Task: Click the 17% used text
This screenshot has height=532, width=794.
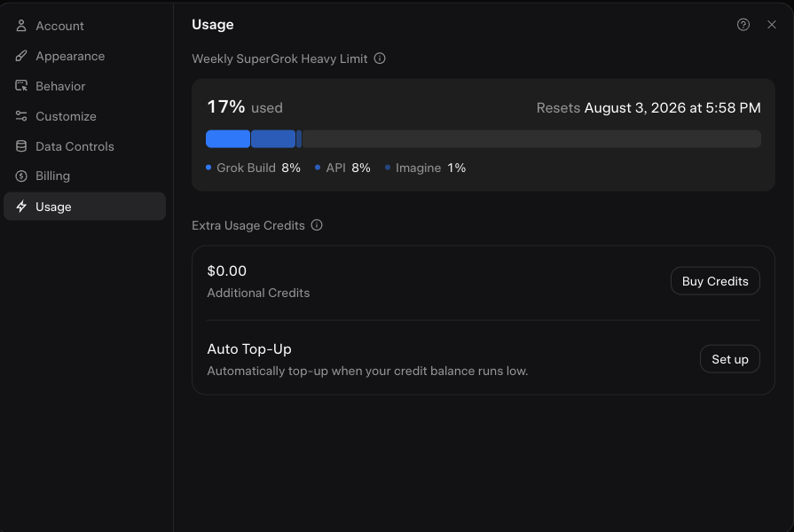Action: click(245, 107)
